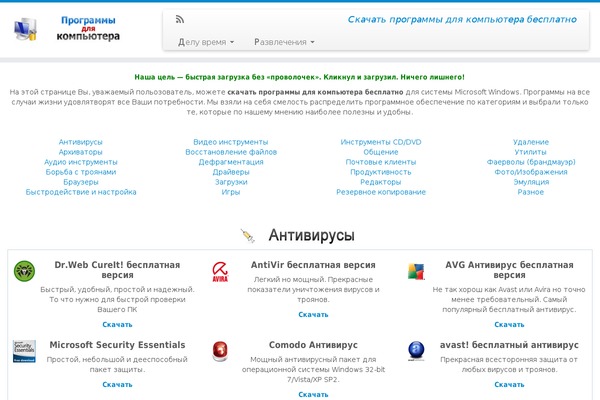Click Скачать under AntiVir бесплатная версия
This screenshot has width=600, height=400.
(313, 314)
